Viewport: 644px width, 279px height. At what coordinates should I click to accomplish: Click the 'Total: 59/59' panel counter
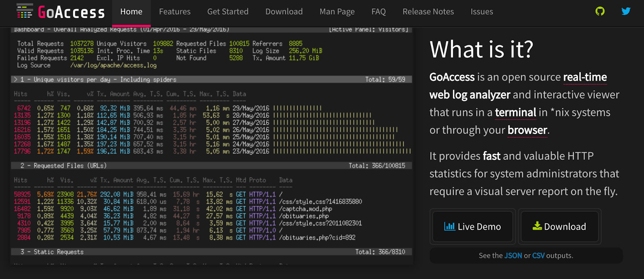[x=385, y=80]
